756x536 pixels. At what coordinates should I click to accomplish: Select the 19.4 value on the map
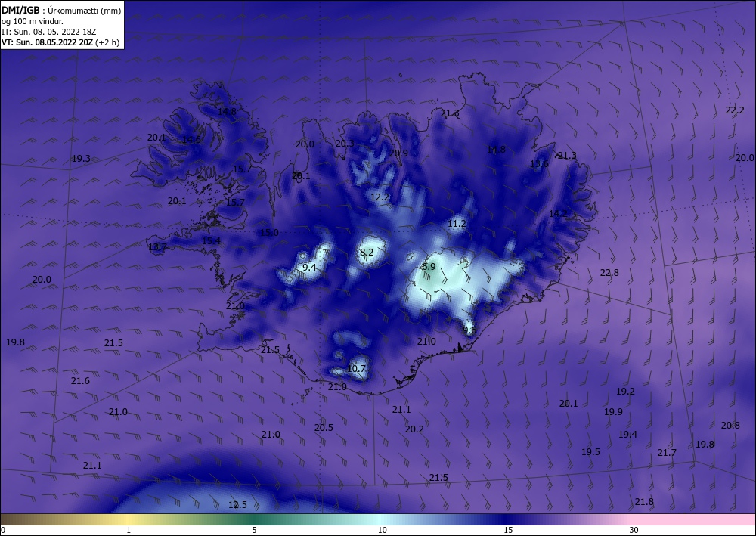coord(627,434)
